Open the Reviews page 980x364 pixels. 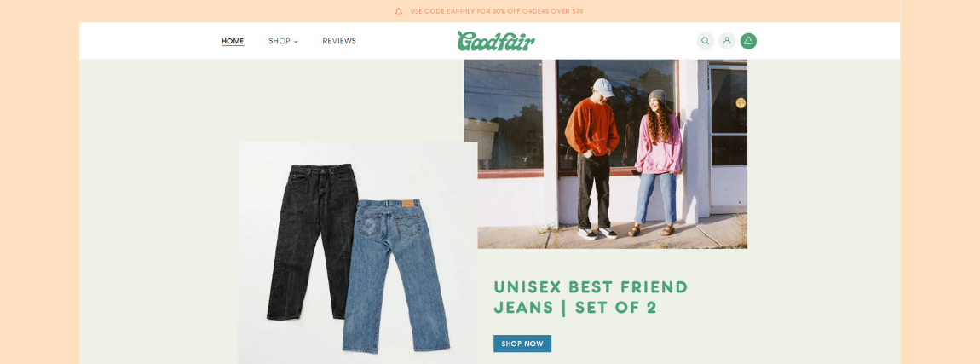click(339, 41)
